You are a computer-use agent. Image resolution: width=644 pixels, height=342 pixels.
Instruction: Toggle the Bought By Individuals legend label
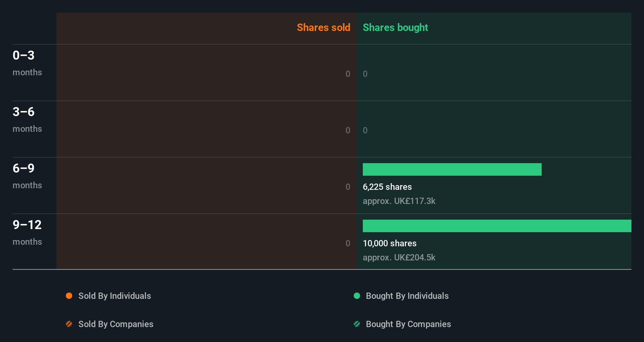click(407, 296)
